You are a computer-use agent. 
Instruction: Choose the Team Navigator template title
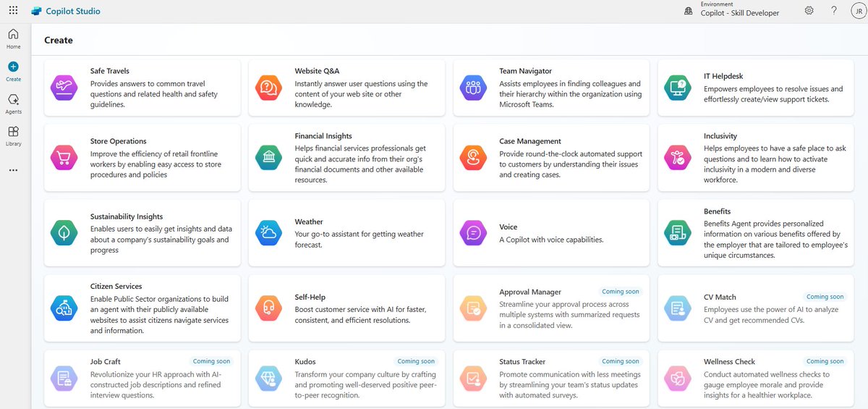pos(525,71)
